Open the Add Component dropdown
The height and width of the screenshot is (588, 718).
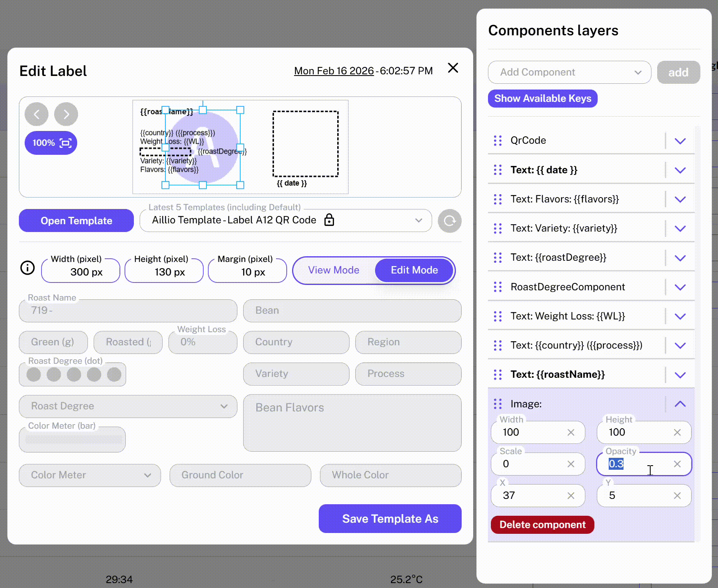(569, 72)
